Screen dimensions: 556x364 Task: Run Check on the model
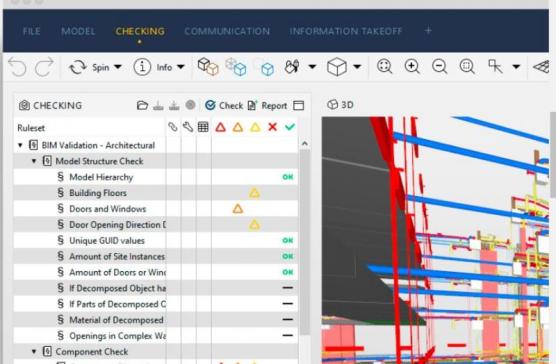(x=224, y=105)
